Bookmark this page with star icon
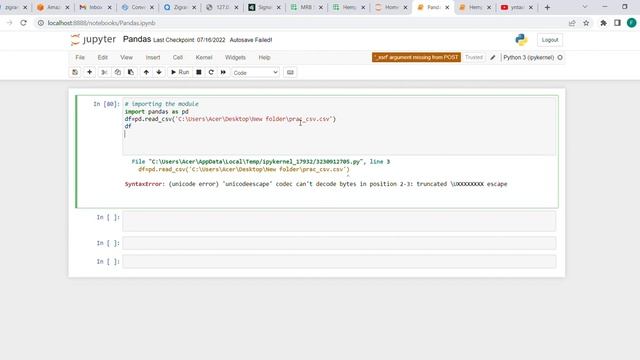The image size is (640, 360). pos(586,23)
